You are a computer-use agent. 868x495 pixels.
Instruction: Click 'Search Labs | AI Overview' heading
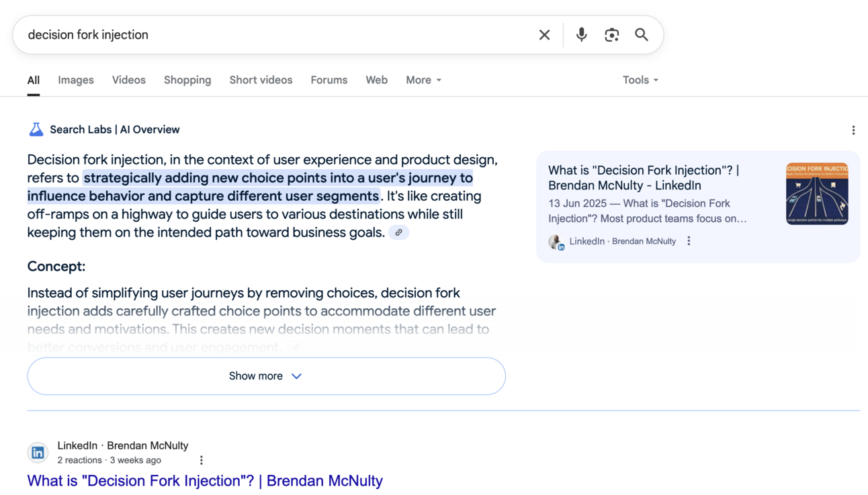pyautogui.click(x=115, y=130)
